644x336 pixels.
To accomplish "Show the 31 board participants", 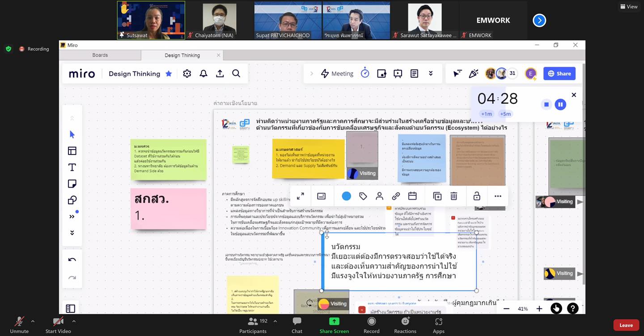I will click(513, 73).
